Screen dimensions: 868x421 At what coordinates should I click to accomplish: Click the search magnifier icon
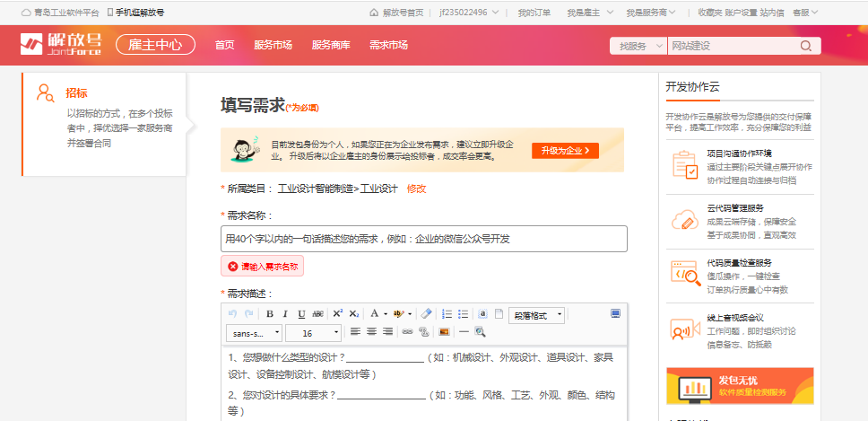coord(804,46)
